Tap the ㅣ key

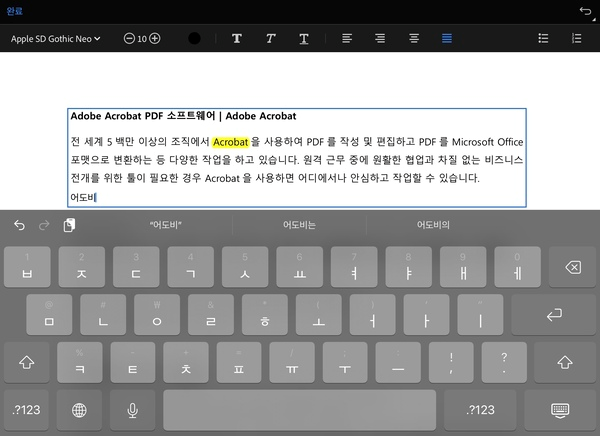point(480,315)
